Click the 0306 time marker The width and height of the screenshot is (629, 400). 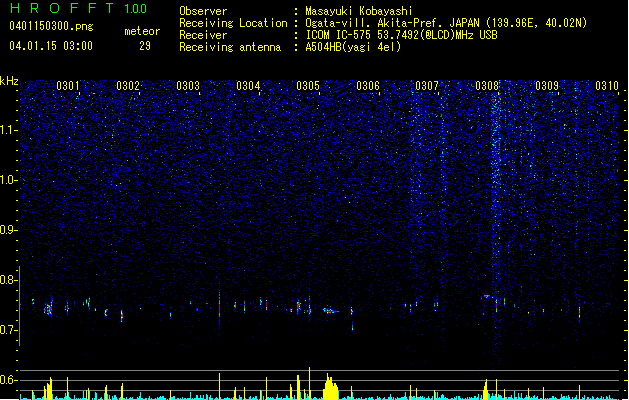click(368, 86)
